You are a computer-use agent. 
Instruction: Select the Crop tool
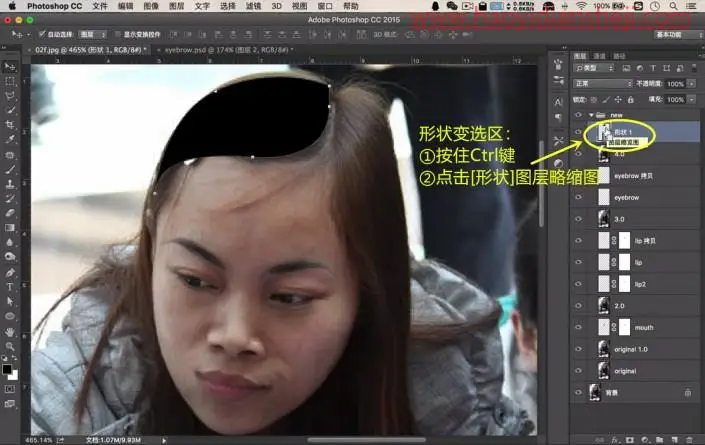tap(9, 125)
